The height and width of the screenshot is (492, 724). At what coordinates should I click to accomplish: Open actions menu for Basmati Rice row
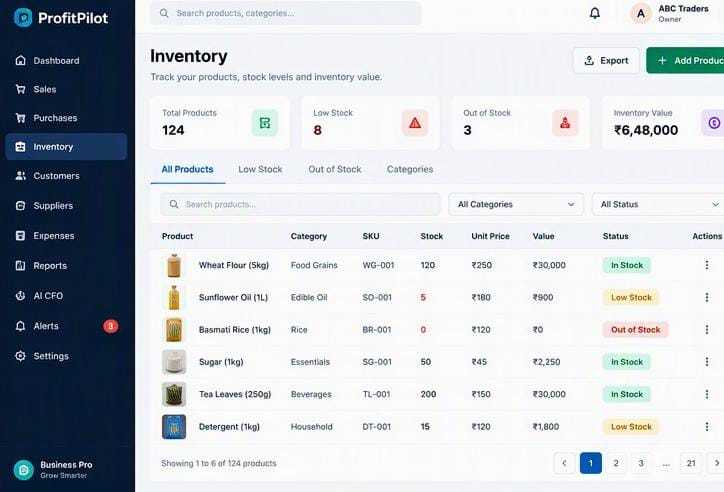pos(706,330)
